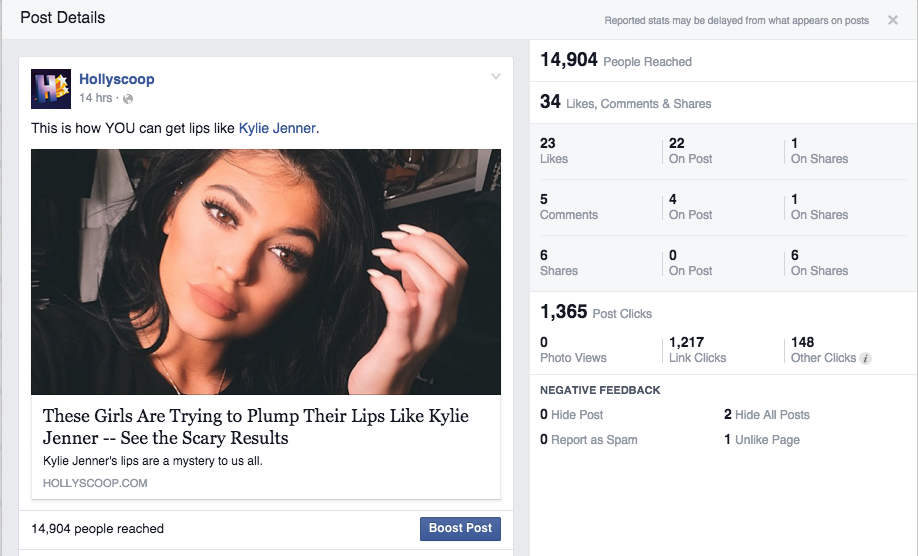Click the 6 Shares total
Screen dimensions: 918x556
point(559,263)
